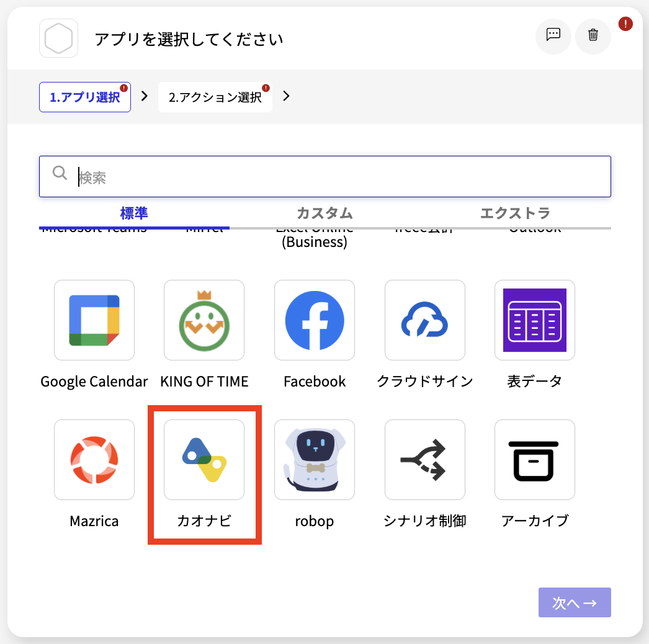Pick the robop robot icon
649x644 pixels.
click(315, 460)
